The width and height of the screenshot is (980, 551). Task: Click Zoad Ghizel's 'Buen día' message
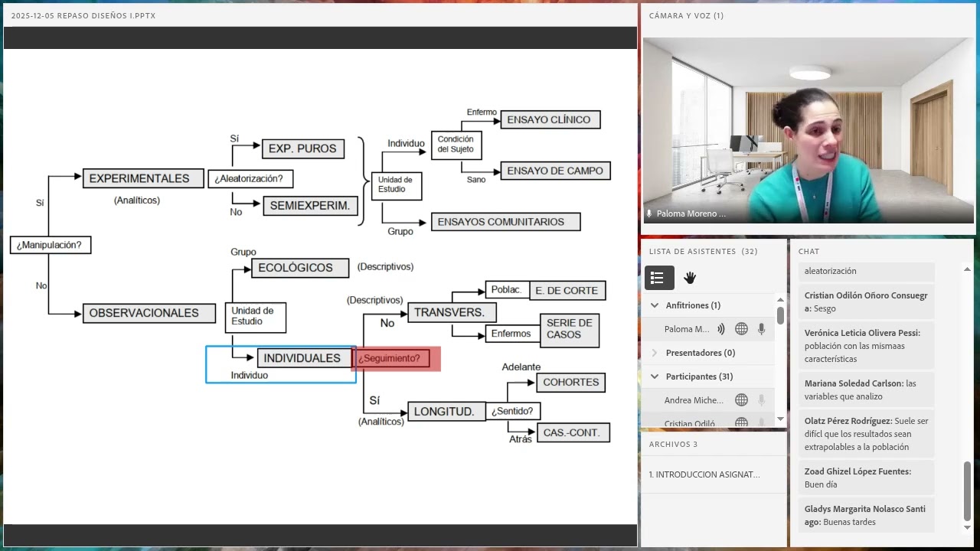(x=867, y=478)
